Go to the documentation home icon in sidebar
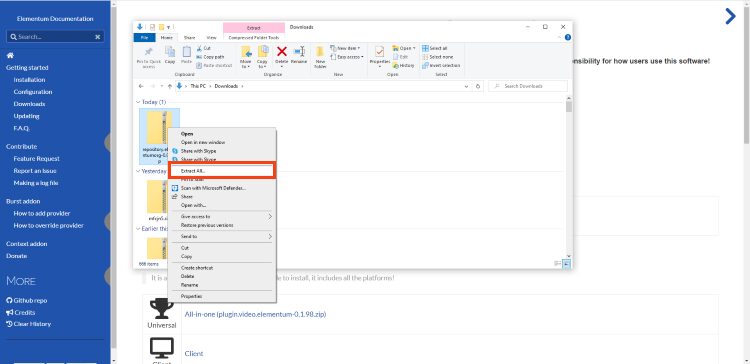This screenshot has width=750, height=364. 10,55
